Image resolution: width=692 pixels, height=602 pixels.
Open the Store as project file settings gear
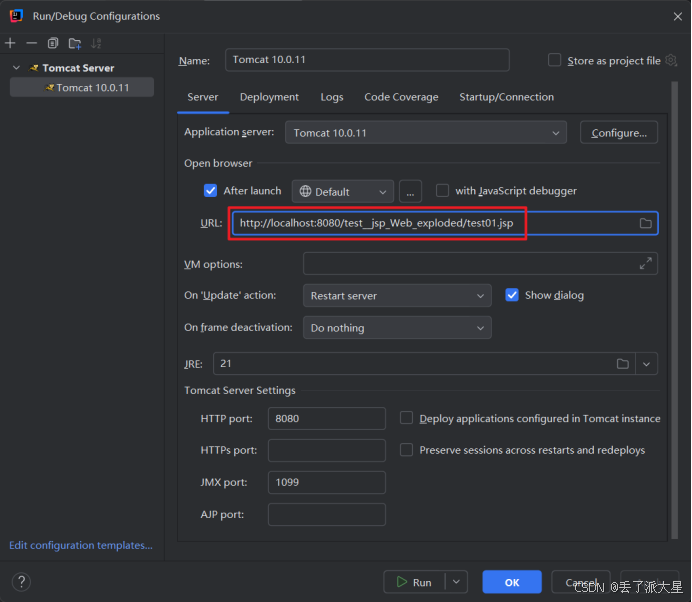pyautogui.click(x=671, y=60)
